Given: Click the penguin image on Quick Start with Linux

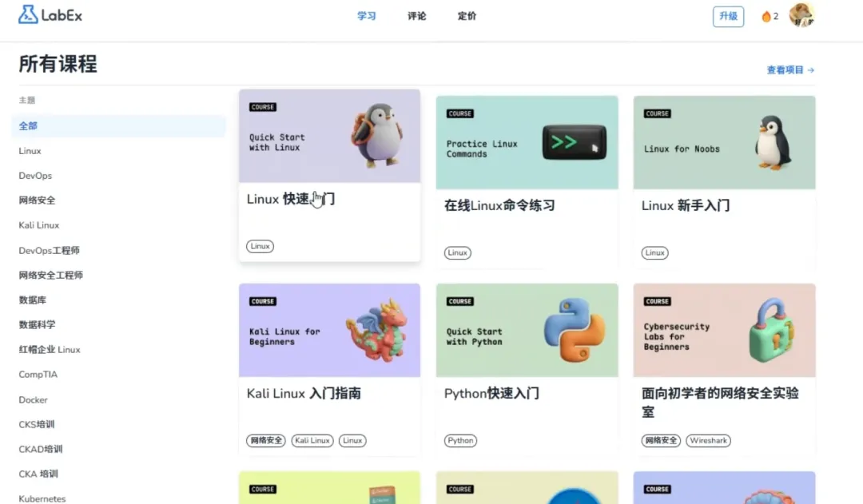Looking at the screenshot, I should pos(377,135).
